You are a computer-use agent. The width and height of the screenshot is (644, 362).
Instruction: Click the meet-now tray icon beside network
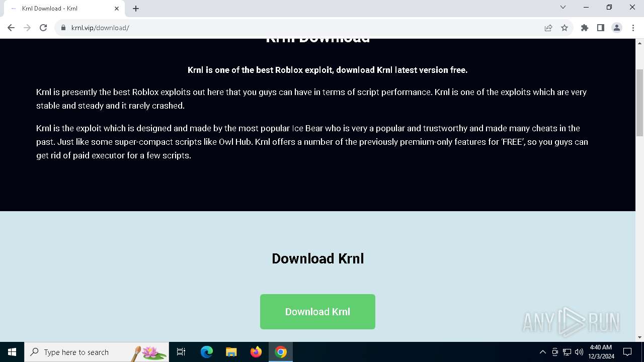(555, 352)
